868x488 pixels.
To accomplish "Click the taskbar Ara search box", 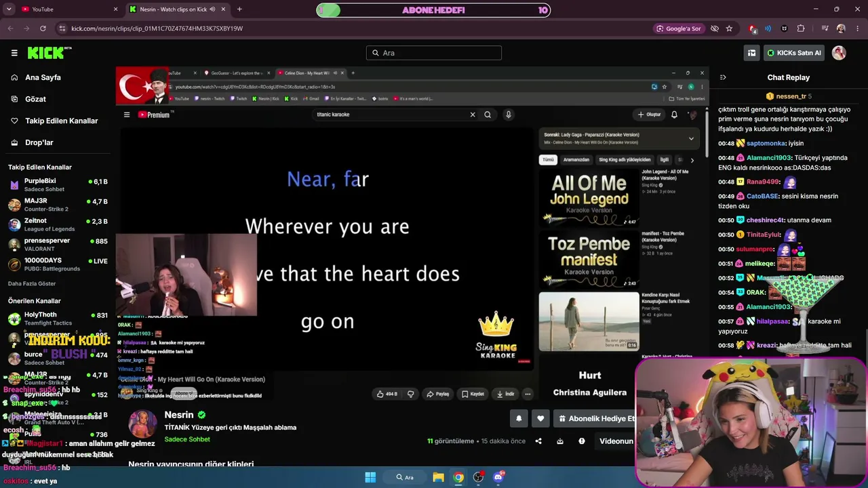I will pyautogui.click(x=406, y=477).
